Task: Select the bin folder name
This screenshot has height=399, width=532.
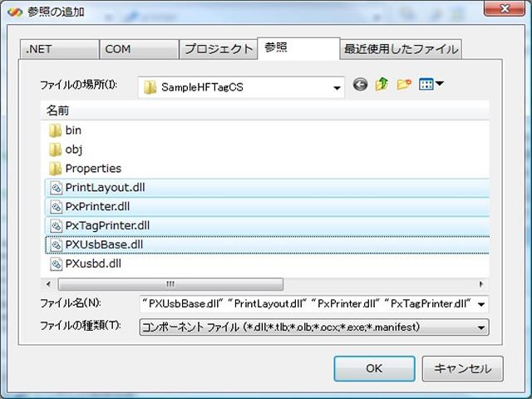Action: [73, 131]
